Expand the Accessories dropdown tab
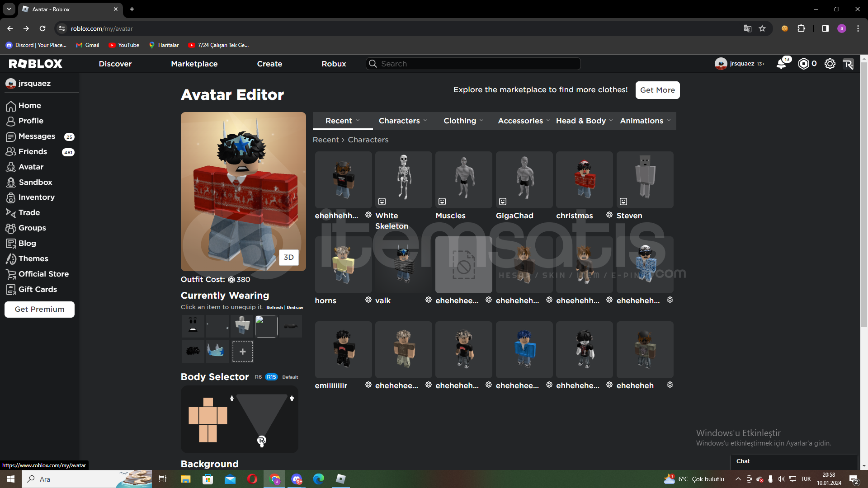The width and height of the screenshot is (868, 488). pos(524,121)
